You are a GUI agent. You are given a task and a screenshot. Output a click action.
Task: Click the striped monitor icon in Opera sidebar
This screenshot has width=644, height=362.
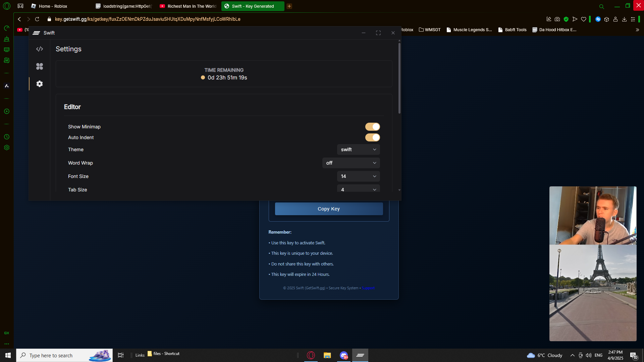[x=7, y=50]
